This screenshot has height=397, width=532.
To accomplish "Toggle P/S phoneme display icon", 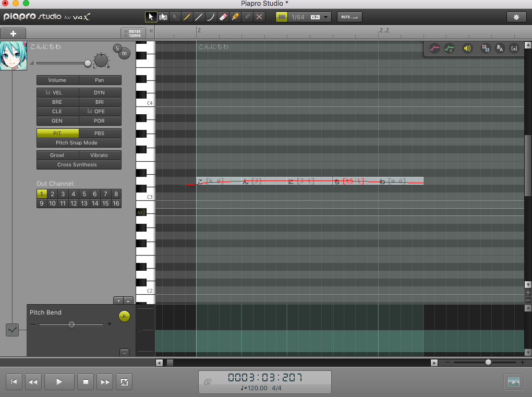I will coord(486,49).
